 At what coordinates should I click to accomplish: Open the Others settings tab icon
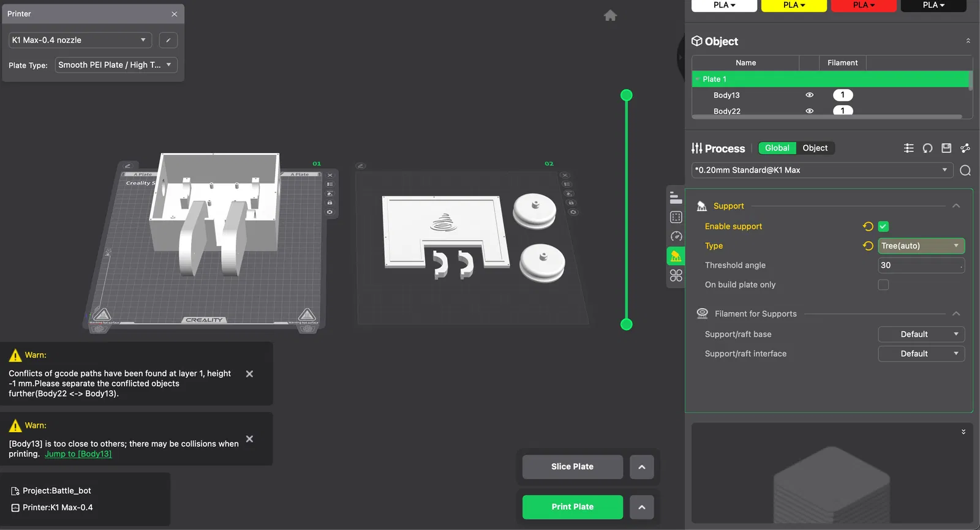point(676,275)
